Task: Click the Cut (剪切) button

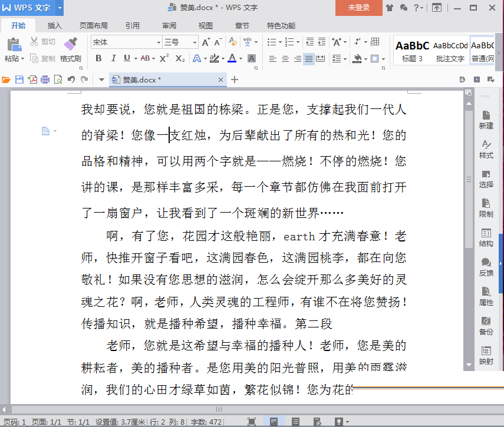Action: tap(42, 42)
